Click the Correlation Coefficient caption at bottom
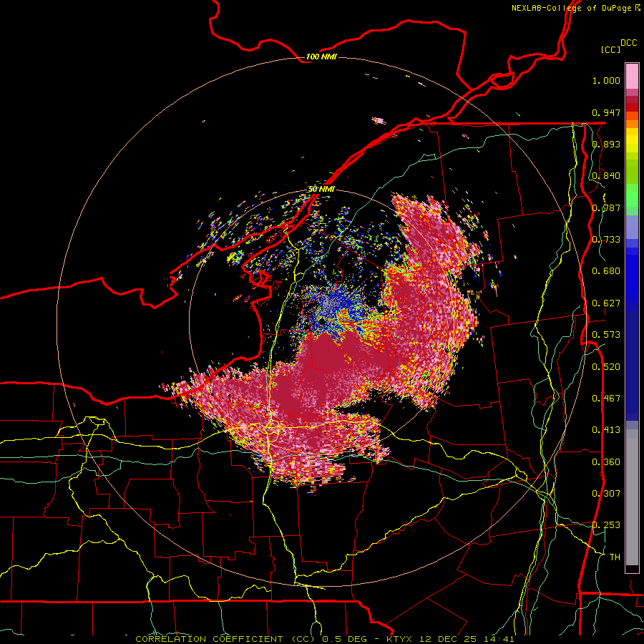This screenshot has height=644, width=644. (324, 639)
